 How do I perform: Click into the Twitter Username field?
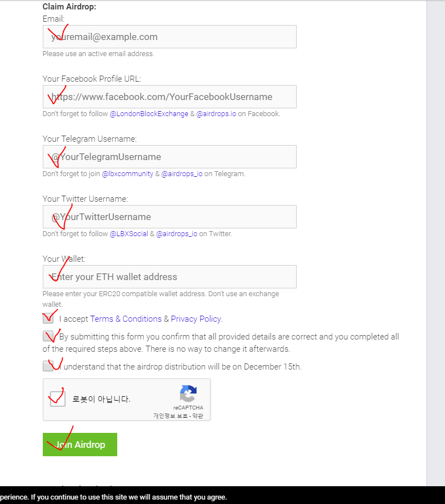tap(169, 217)
